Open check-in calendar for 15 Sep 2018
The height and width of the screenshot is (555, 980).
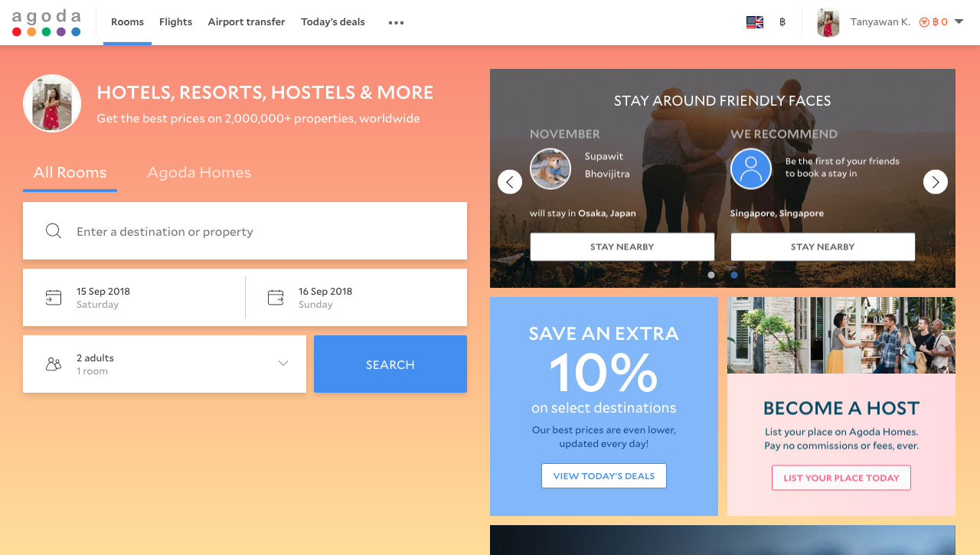[134, 297]
